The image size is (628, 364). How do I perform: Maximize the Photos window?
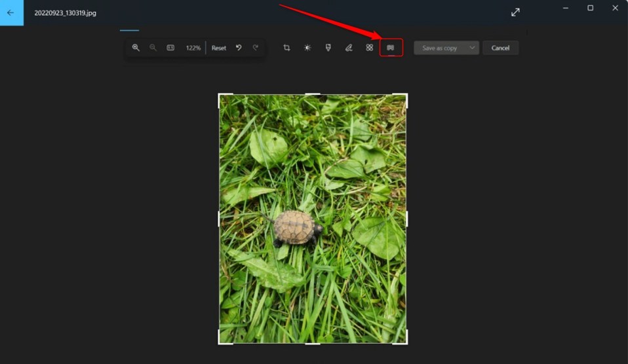[x=591, y=8]
